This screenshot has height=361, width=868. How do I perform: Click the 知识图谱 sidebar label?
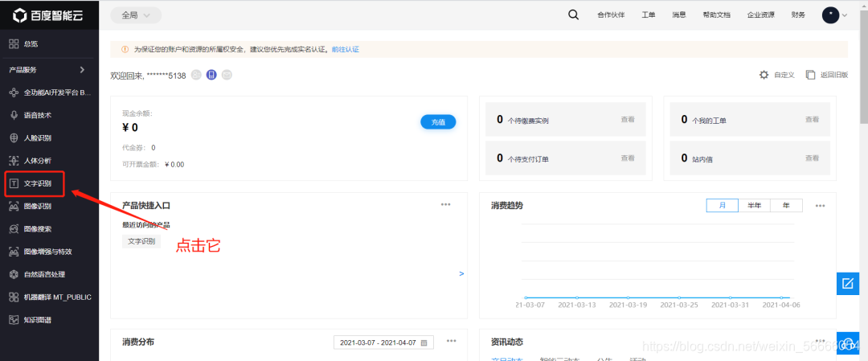[38, 320]
